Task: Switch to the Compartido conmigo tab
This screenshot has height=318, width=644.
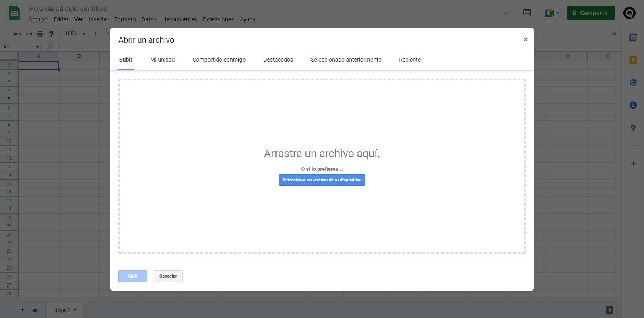Action: (x=219, y=60)
